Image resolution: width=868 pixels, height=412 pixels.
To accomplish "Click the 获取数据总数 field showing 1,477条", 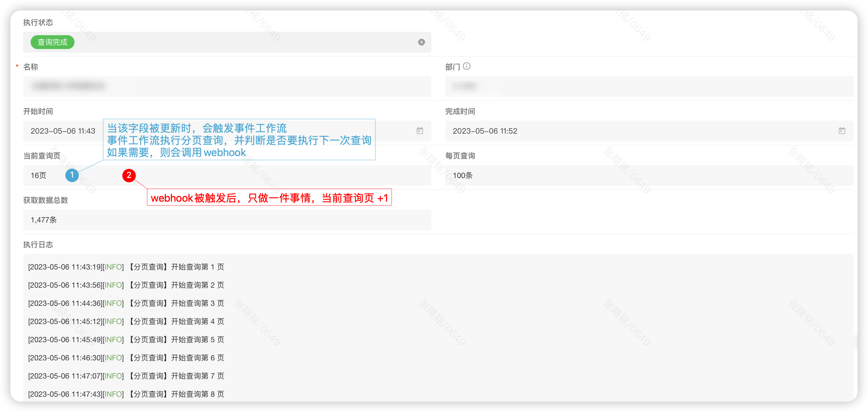I will tap(44, 220).
